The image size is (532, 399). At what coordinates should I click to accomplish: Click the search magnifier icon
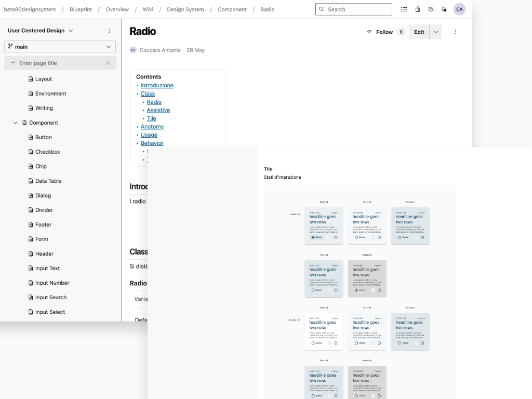[321, 9]
